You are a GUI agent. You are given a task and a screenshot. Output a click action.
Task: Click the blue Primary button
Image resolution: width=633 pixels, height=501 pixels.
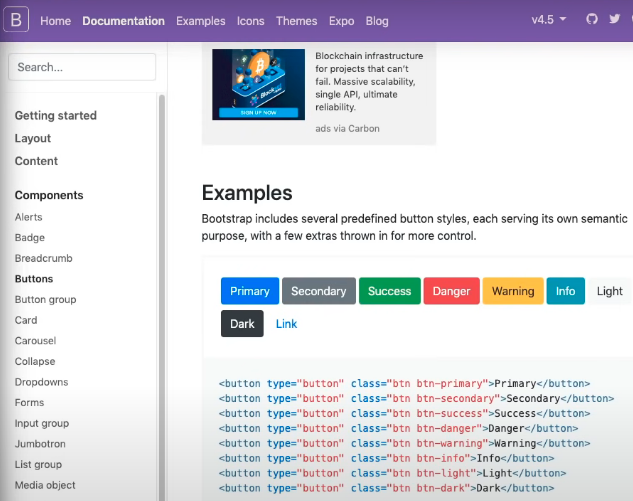[x=250, y=291]
